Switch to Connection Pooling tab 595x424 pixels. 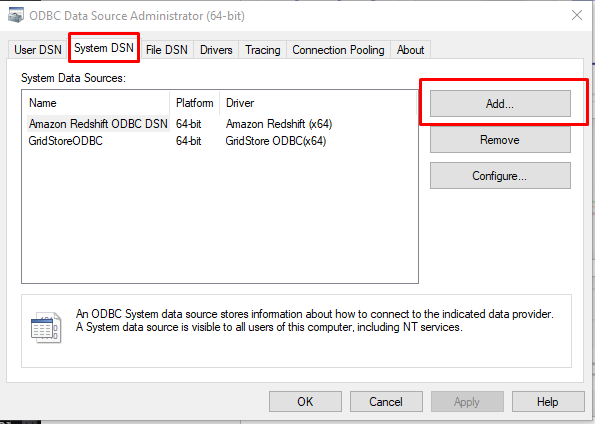(338, 50)
